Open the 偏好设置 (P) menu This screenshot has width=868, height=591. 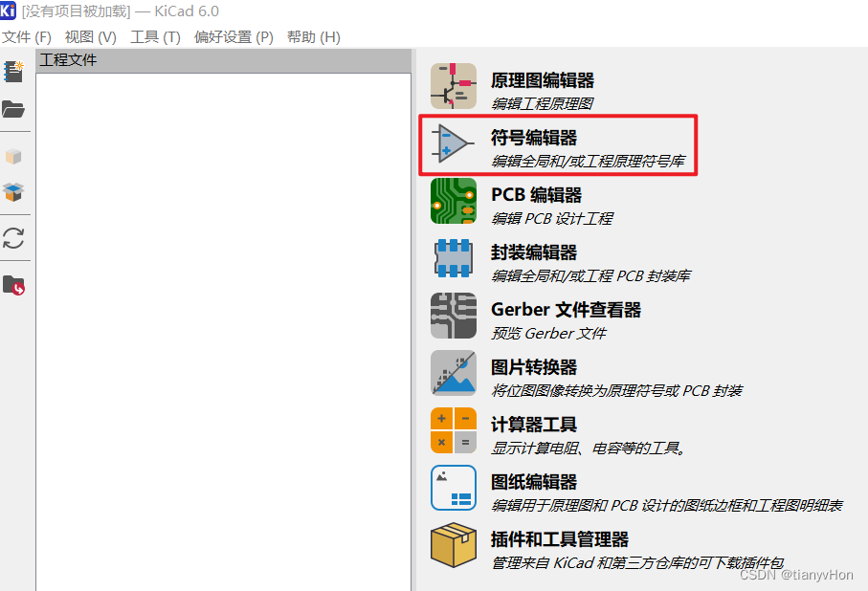[234, 37]
